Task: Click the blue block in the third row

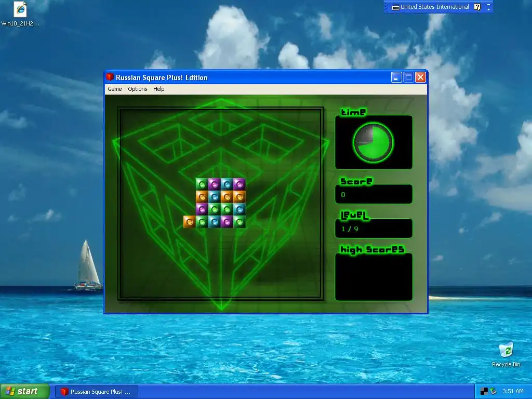Action: coord(239,209)
